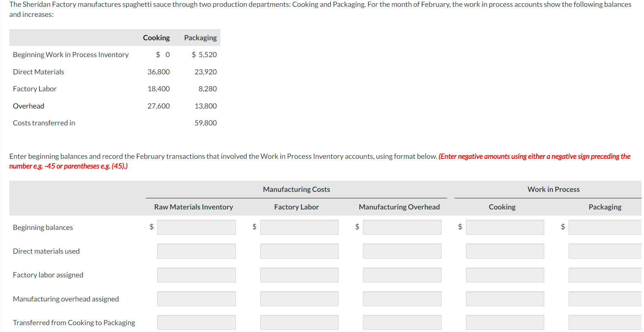Select Manufacturing Overhead direct materials used field
Screen dimensions: 644x332
(402, 251)
